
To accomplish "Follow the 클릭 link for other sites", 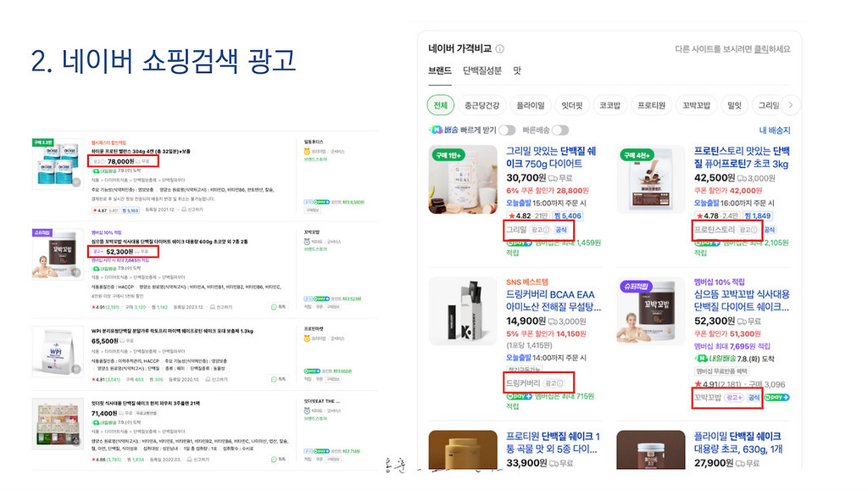I will pyautogui.click(x=762, y=49).
